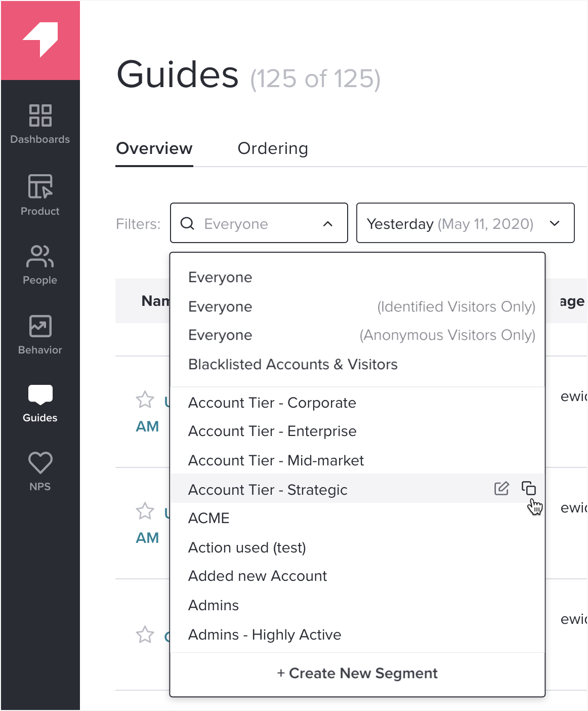588x711 pixels.
Task: Select Admins - Highly Active segment
Action: click(265, 635)
